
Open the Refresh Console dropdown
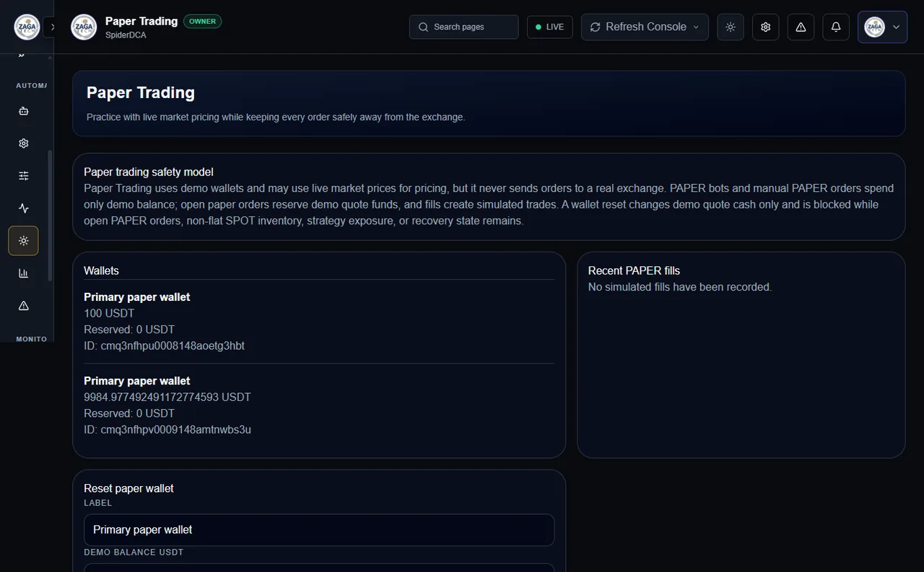coord(645,27)
